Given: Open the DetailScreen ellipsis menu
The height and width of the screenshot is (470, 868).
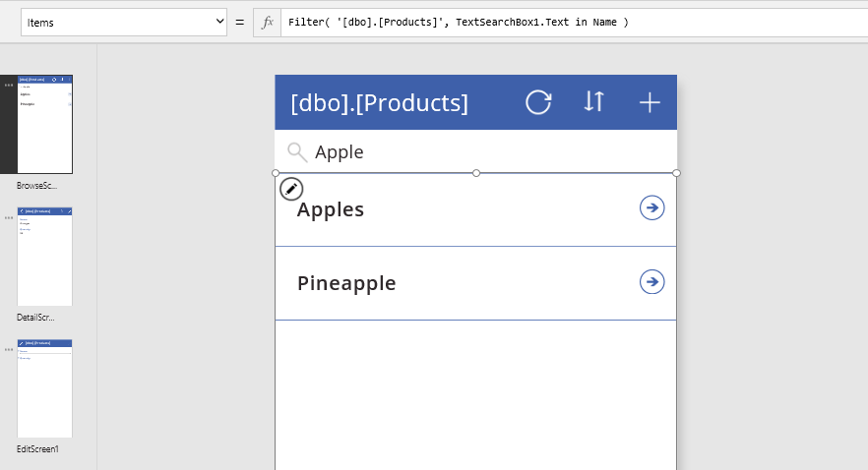Looking at the screenshot, I should [9, 217].
